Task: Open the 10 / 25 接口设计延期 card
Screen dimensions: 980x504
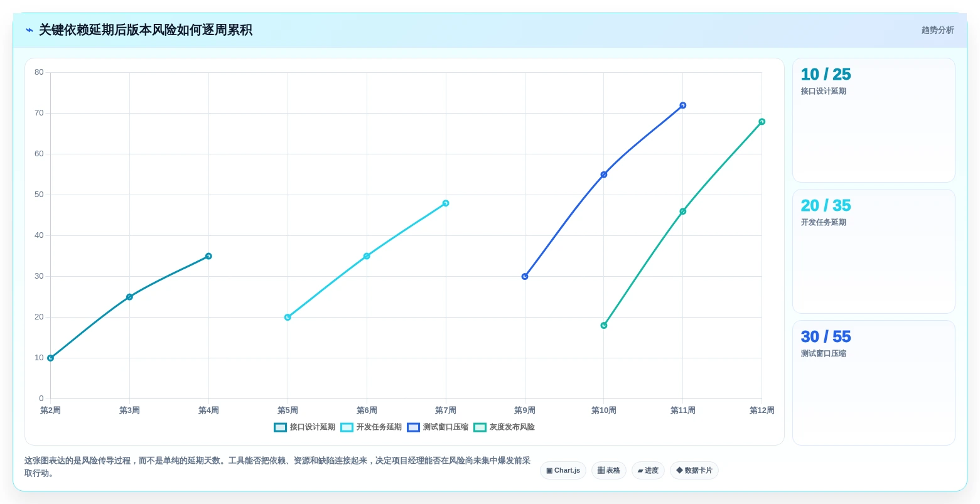Action: (874, 121)
